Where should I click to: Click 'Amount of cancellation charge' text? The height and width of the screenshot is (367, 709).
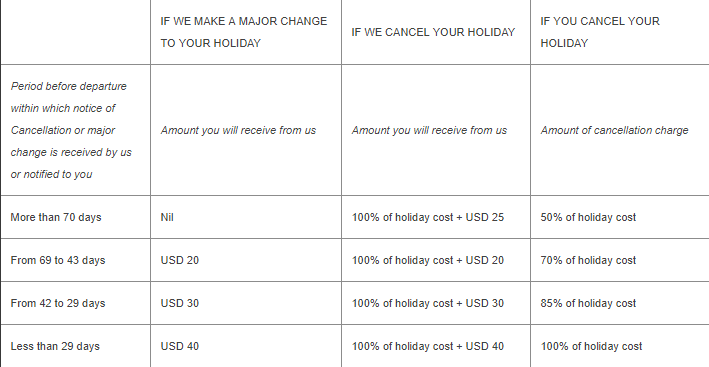click(614, 130)
